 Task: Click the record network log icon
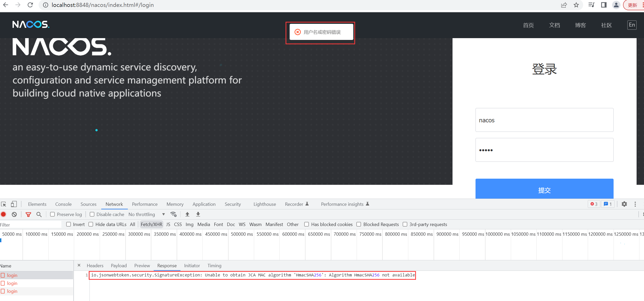pyautogui.click(x=4, y=214)
